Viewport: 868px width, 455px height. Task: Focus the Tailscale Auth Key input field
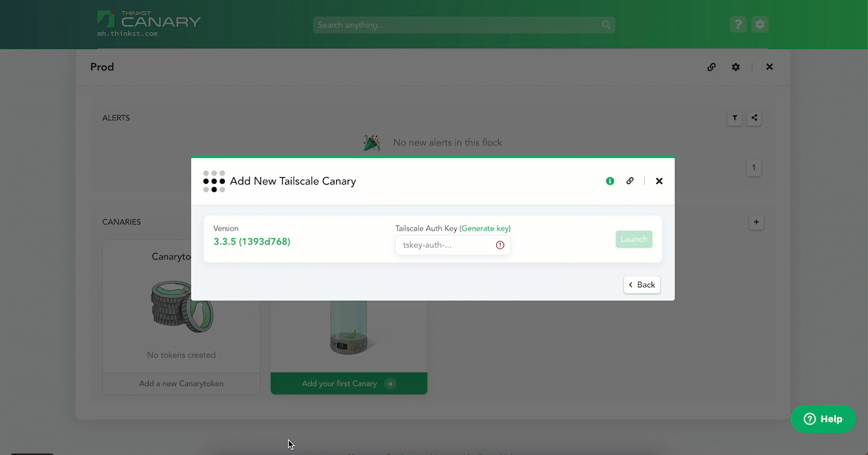(453, 245)
